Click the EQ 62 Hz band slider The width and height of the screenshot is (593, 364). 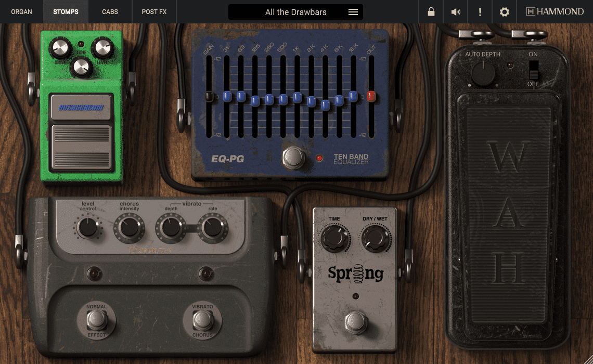[x=241, y=96]
